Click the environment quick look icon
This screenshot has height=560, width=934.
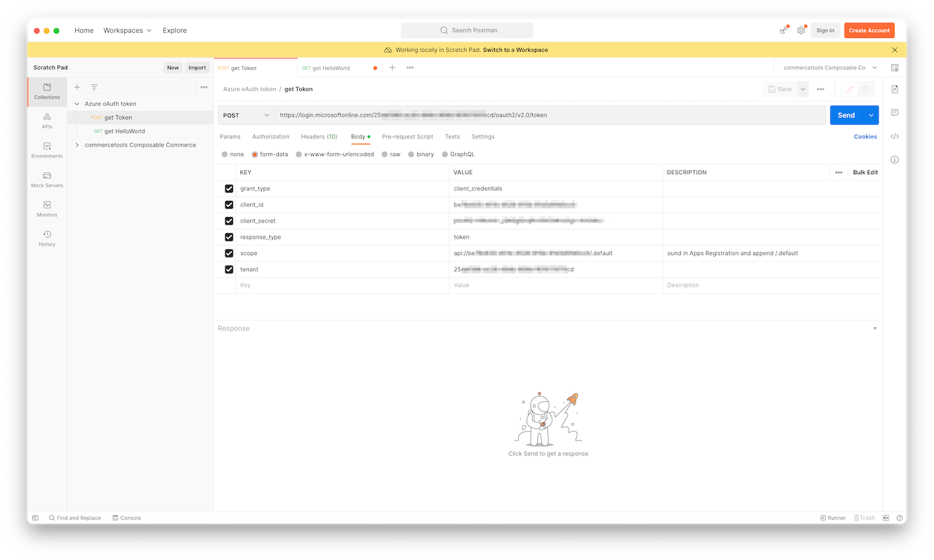click(x=895, y=68)
